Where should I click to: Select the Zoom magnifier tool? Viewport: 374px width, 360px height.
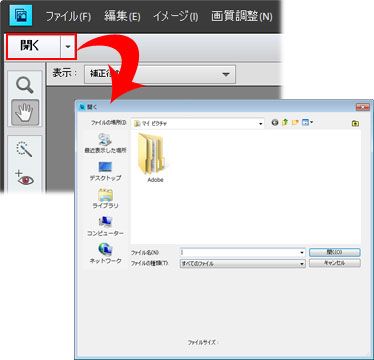(x=25, y=85)
